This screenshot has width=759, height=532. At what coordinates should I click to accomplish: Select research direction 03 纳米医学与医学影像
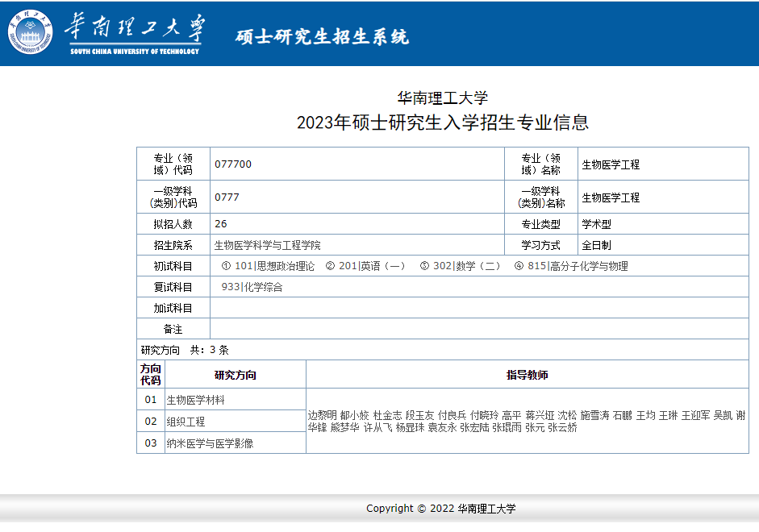tap(210, 443)
